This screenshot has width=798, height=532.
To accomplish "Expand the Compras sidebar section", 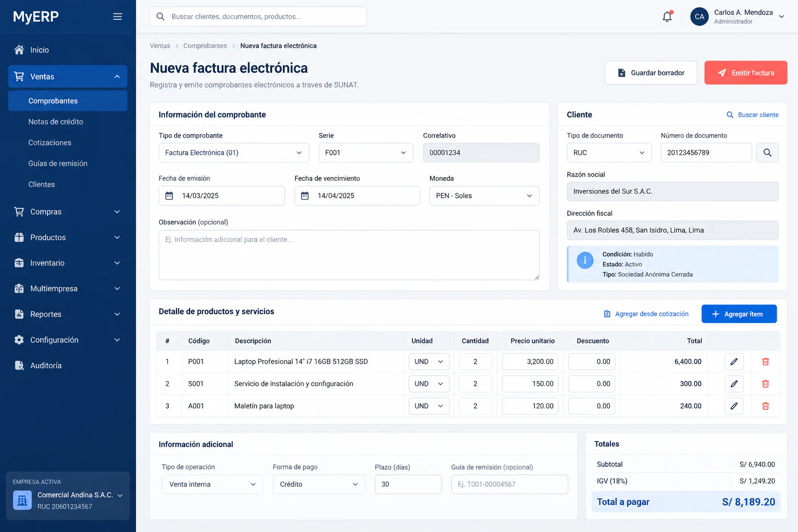I will click(68, 212).
